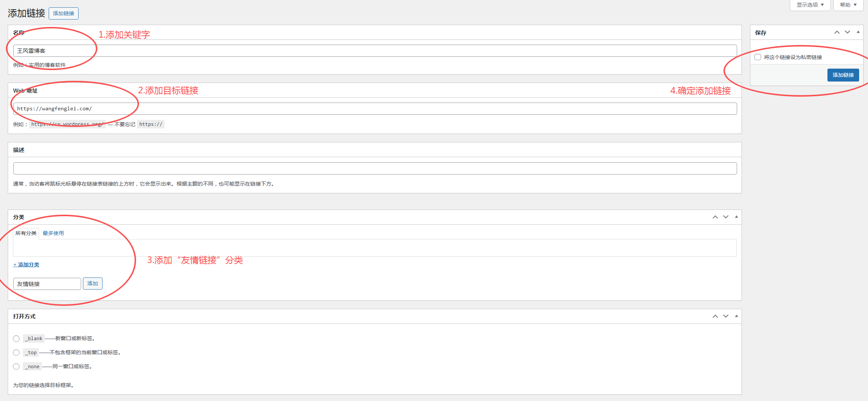The height and width of the screenshot is (401, 868).
Task: Click the blue 添加链接 save button
Action: coord(843,75)
